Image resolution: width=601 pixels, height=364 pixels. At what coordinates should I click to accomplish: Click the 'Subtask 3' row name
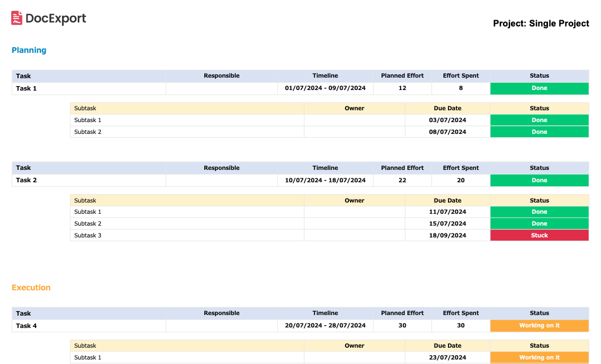click(88, 235)
